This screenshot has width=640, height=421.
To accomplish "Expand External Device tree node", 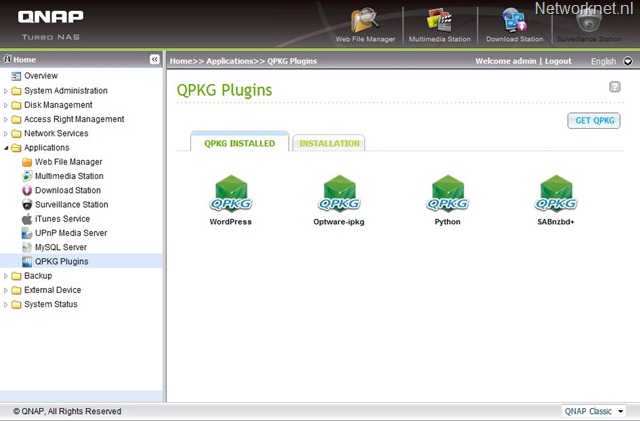I will 6,291.
